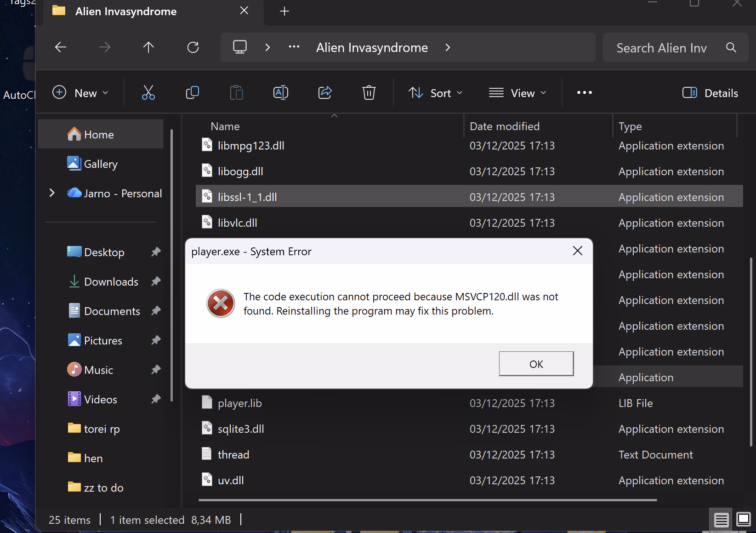Click the Copy icon in toolbar

pyautogui.click(x=192, y=93)
